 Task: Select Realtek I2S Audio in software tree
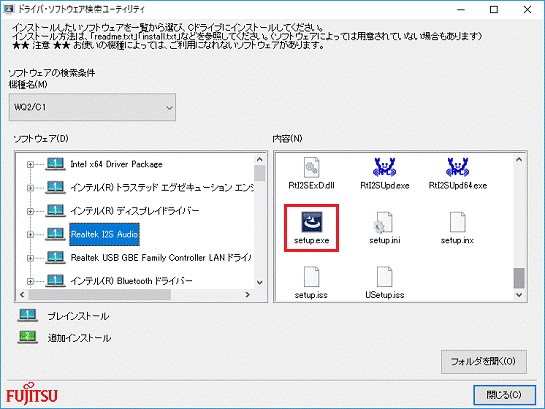click(104, 234)
